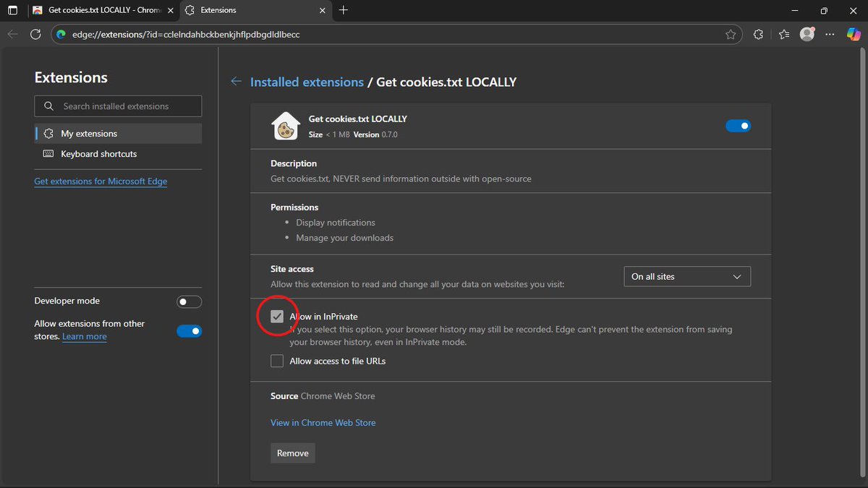Add this page to favorites with the star icon

tap(731, 34)
